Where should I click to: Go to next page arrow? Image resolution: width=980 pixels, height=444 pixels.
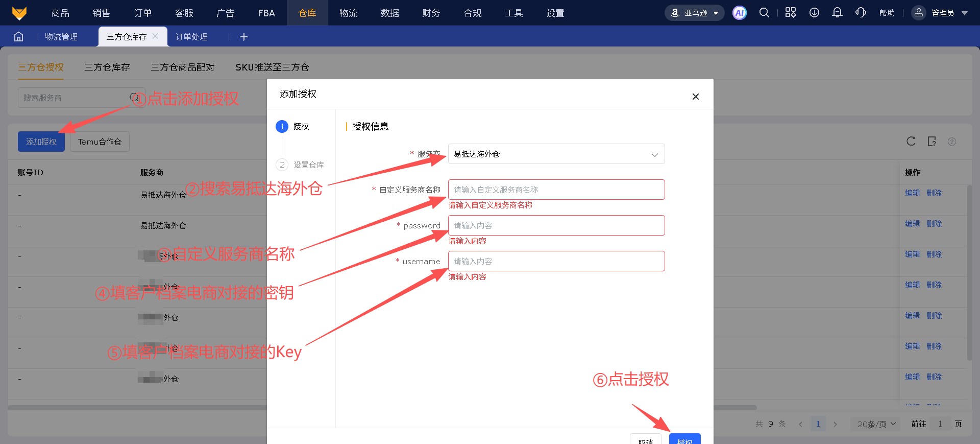pyautogui.click(x=835, y=424)
